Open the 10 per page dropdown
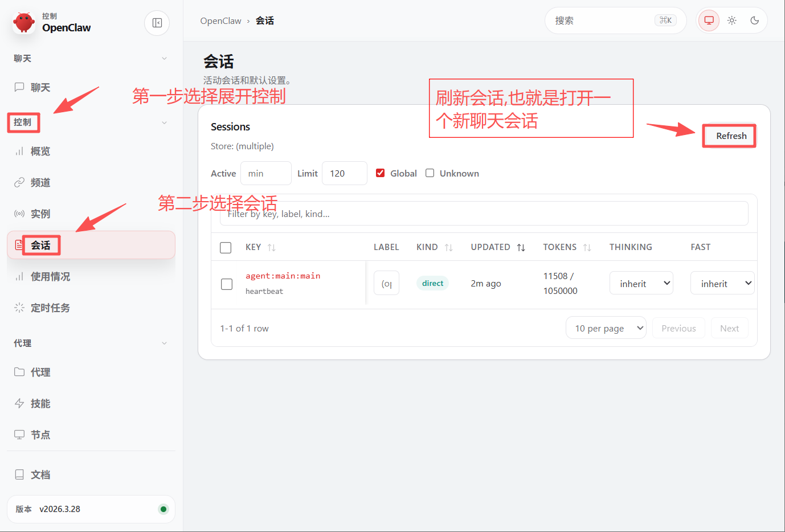Image resolution: width=785 pixels, height=532 pixels. pos(606,328)
